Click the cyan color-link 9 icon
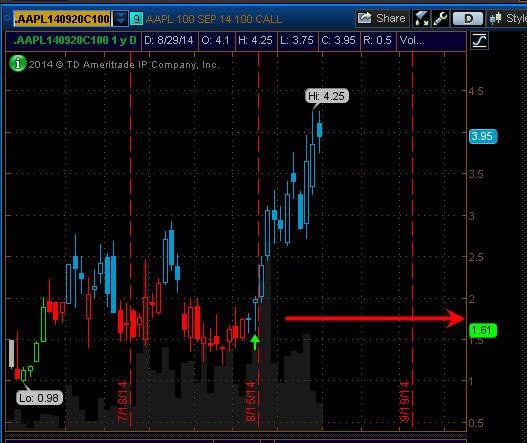This screenshot has width=527, height=443. click(x=136, y=19)
